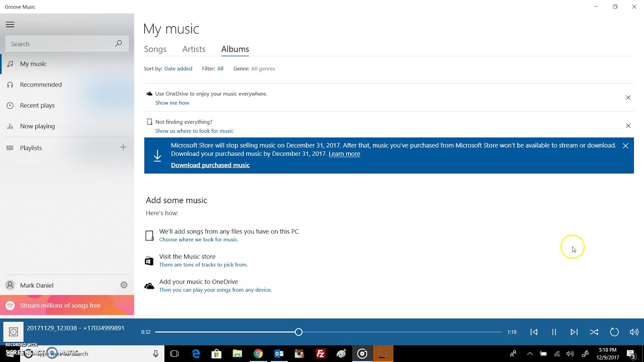
Task: Open Sort by Date added dropdown
Action: tap(178, 68)
